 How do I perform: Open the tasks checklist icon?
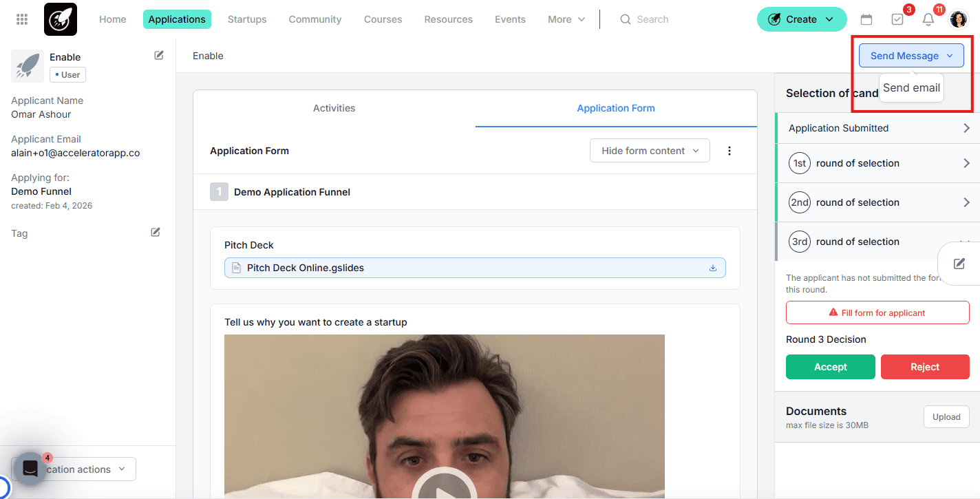coord(897,19)
